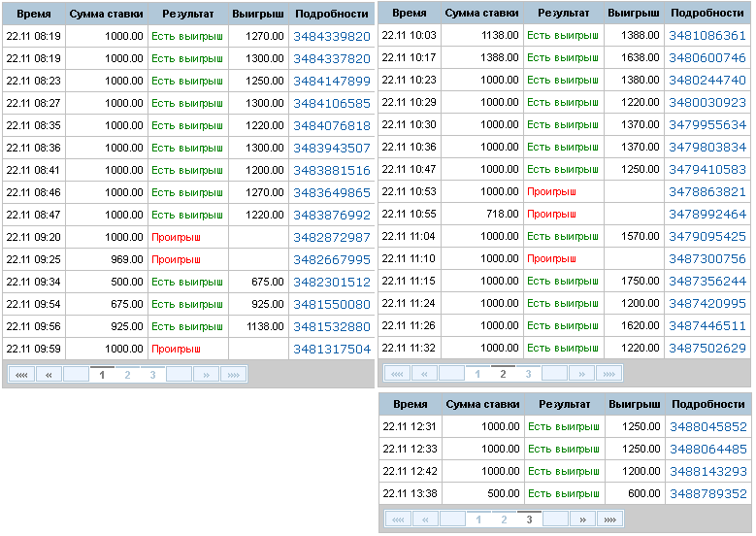Viewport: 756px width, 536px height.
Task: Open bet details link 3484339820
Action: point(332,37)
